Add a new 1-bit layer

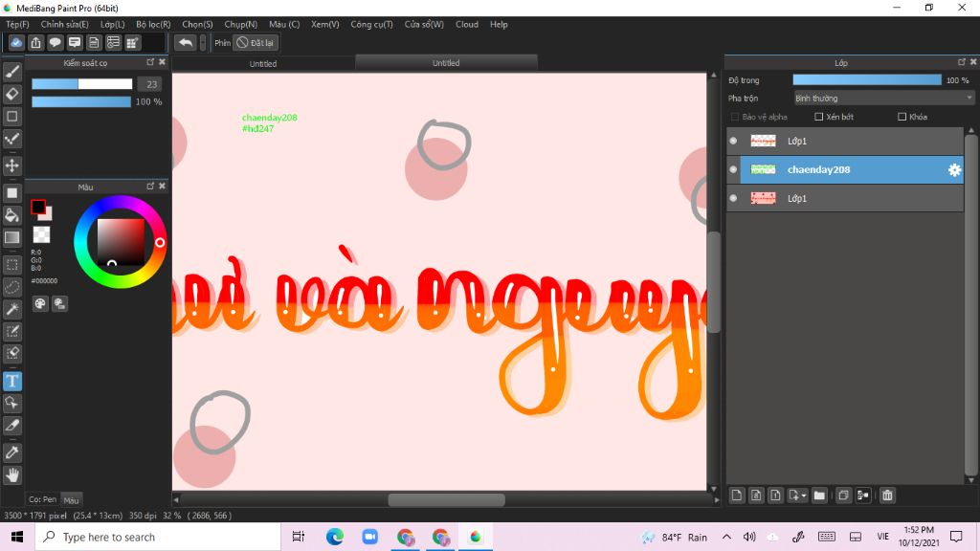(775, 496)
